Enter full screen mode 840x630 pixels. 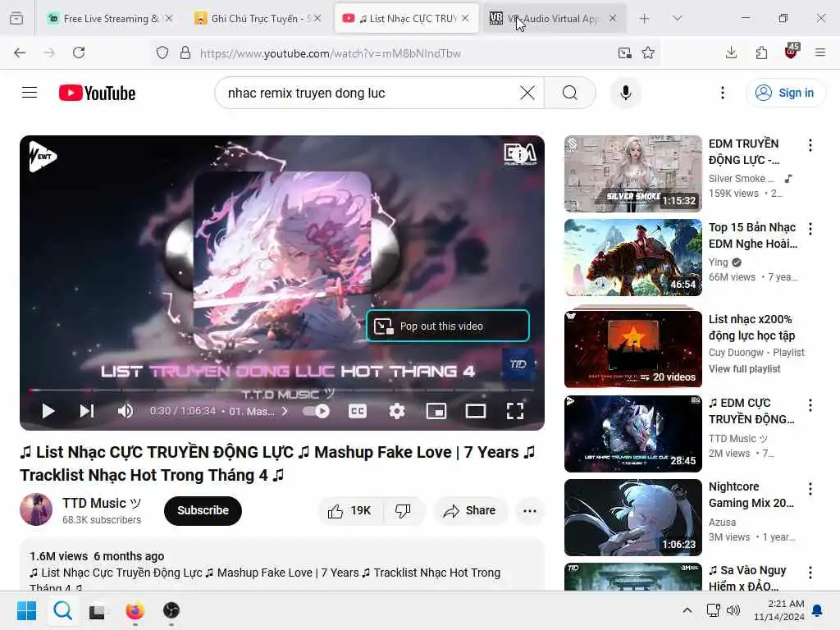point(515,411)
